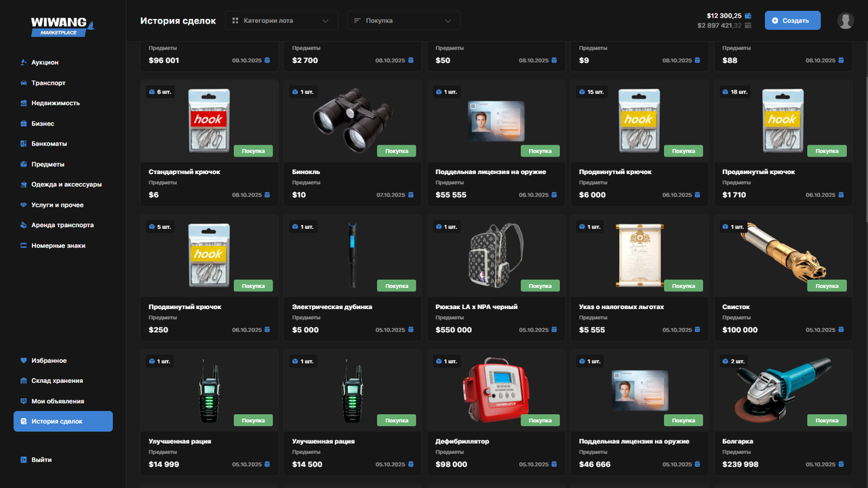Click the Покупка badge on the Свисток card

pos(827,286)
